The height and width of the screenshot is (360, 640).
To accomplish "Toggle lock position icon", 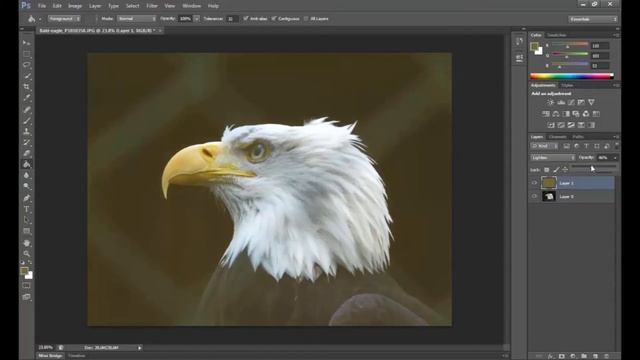I will click(565, 169).
